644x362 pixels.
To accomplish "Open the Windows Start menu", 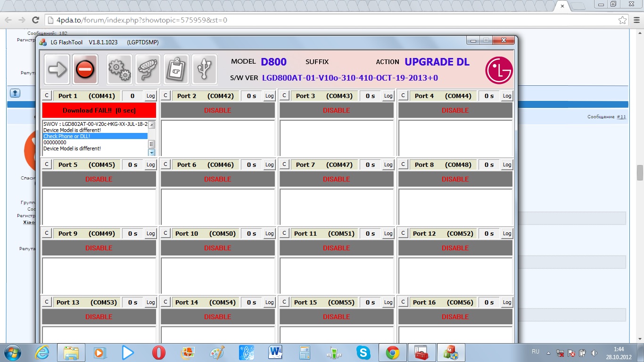I will coord(12,353).
